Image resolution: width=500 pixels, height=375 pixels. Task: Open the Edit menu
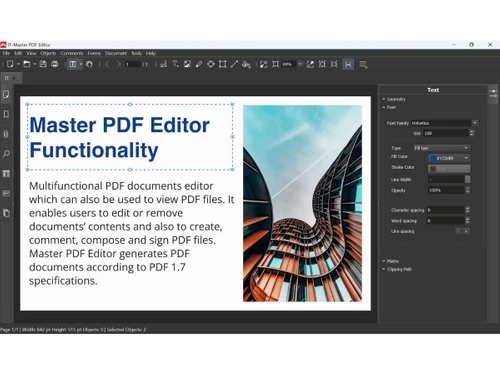click(x=18, y=53)
